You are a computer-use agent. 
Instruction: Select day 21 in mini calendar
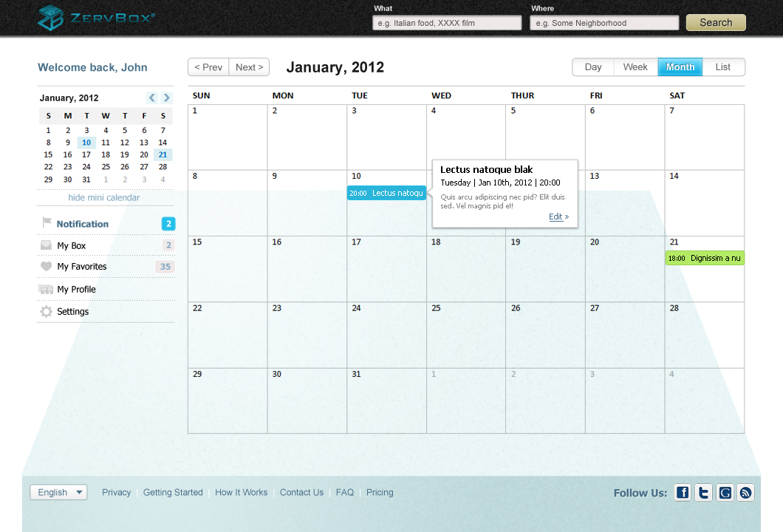coord(163,155)
